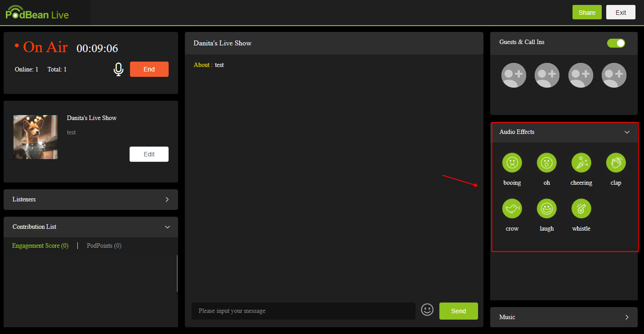Click the Share button
The height and width of the screenshot is (334, 644).
click(x=587, y=12)
